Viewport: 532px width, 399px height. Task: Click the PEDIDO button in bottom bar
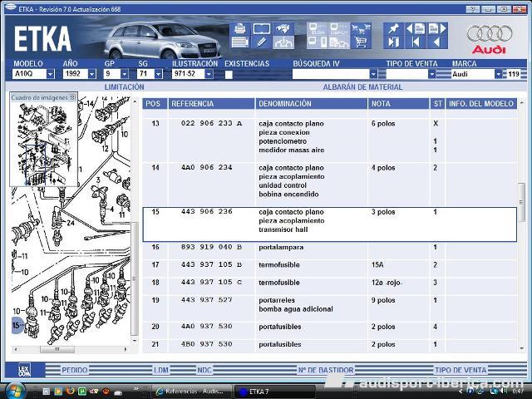[x=75, y=370]
